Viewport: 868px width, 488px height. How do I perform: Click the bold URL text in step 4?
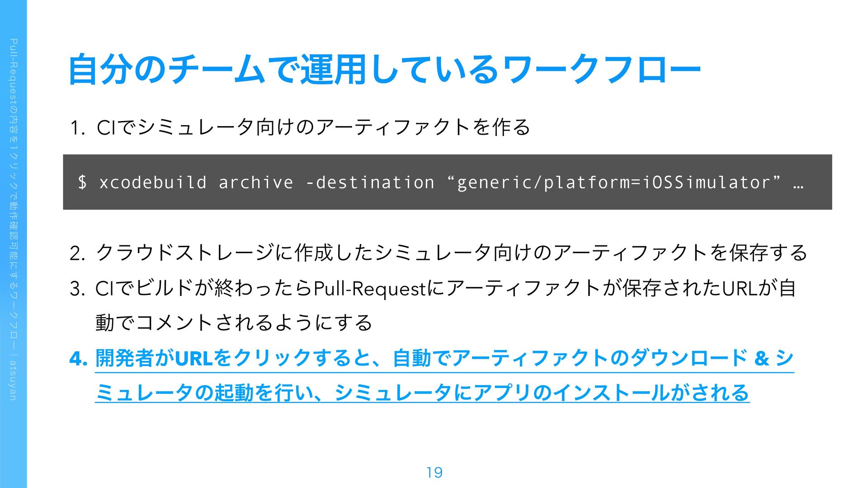pyautogui.click(x=193, y=359)
